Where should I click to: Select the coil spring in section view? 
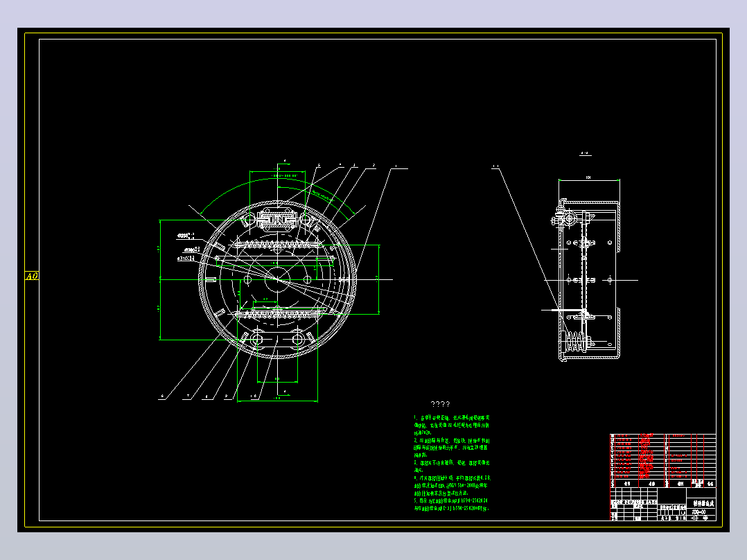tap(576, 342)
